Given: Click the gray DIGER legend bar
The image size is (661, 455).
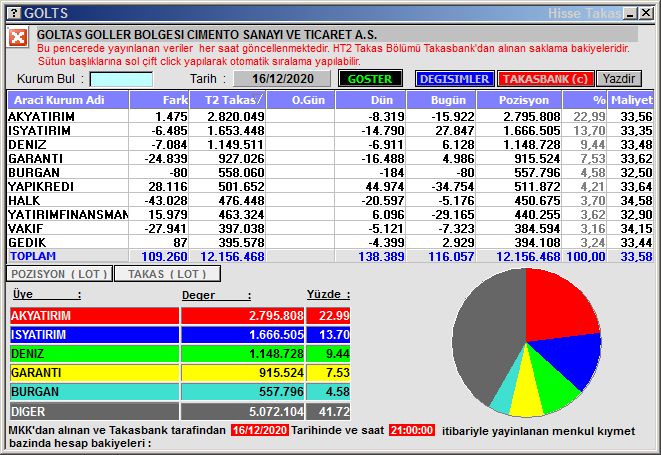Looking at the screenshot, I should [x=94, y=411].
